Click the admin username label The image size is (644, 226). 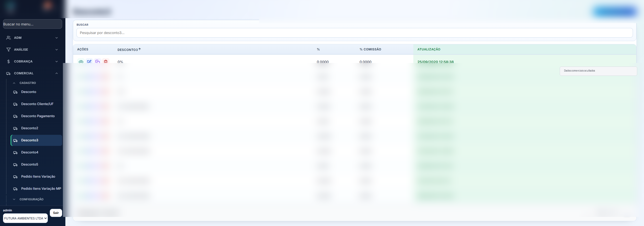pyautogui.click(x=8, y=210)
